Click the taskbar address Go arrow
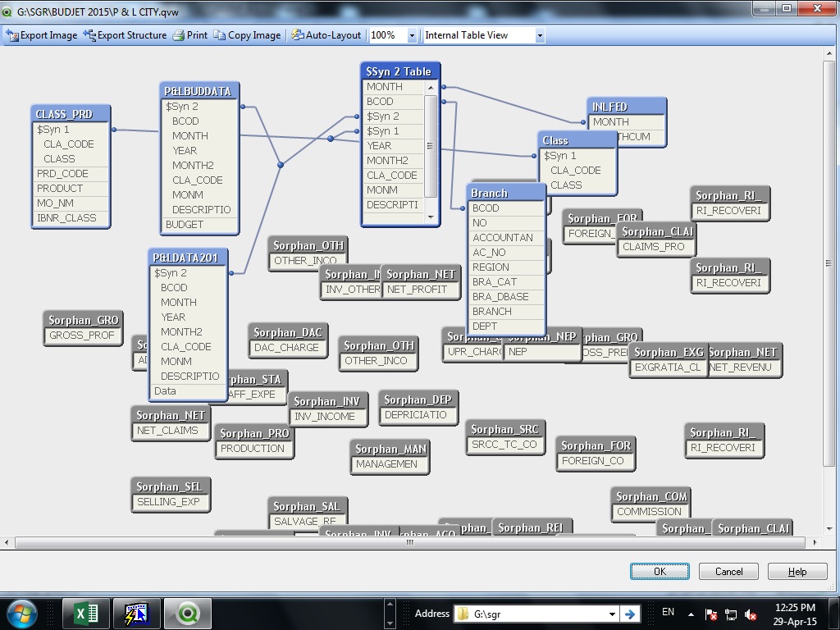Image resolution: width=840 pixels, height=630 pixels. pyautogui.click(x=630, y=614)
